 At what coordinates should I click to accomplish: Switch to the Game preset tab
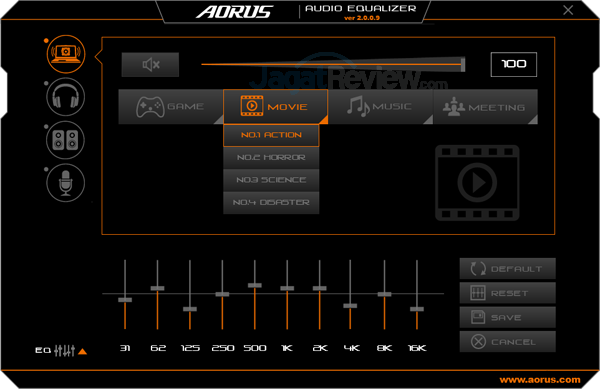pyautogui.click(x=171, y=107)
